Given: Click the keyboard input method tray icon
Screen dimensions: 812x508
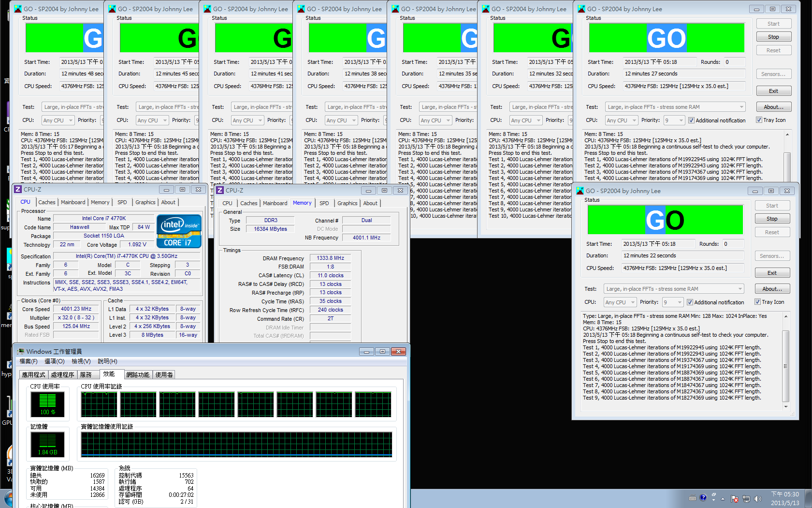Looking at the screenshot, I should (x=693, y=498).
